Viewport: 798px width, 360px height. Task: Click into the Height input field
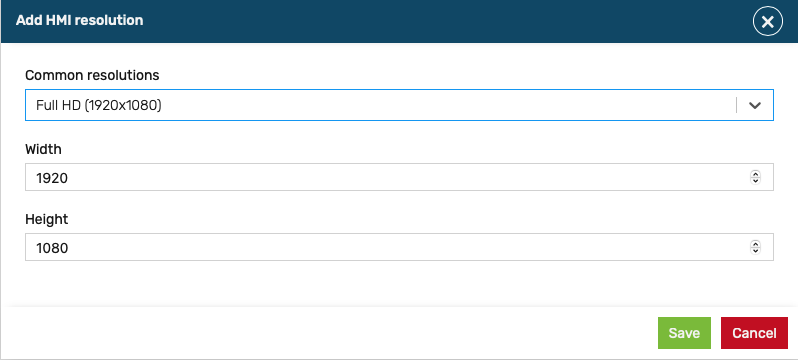[x=400, y=247]
